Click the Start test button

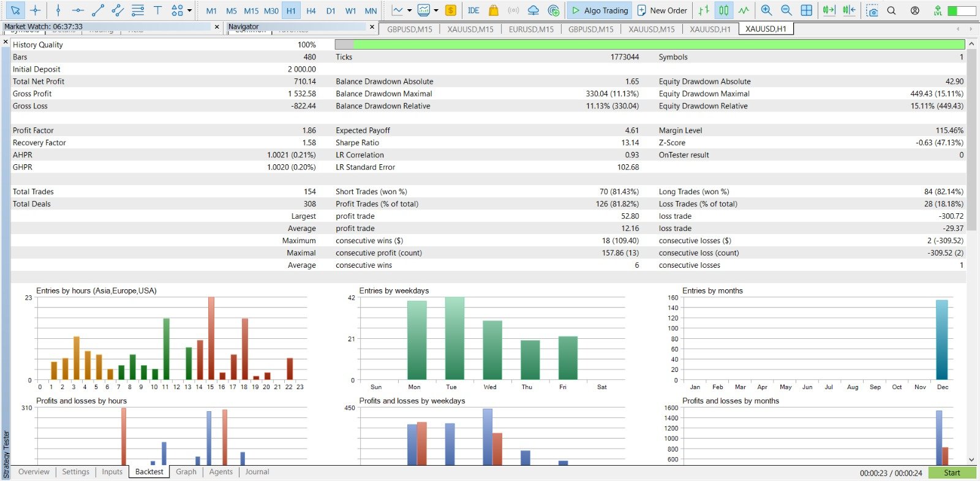click(x=952, y=473)
